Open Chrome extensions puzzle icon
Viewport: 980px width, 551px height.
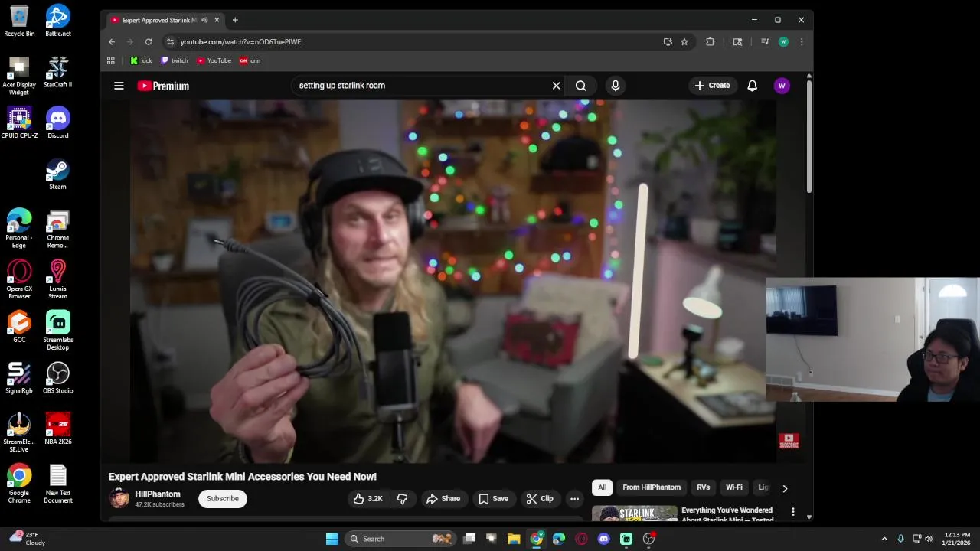coord(710,42)
